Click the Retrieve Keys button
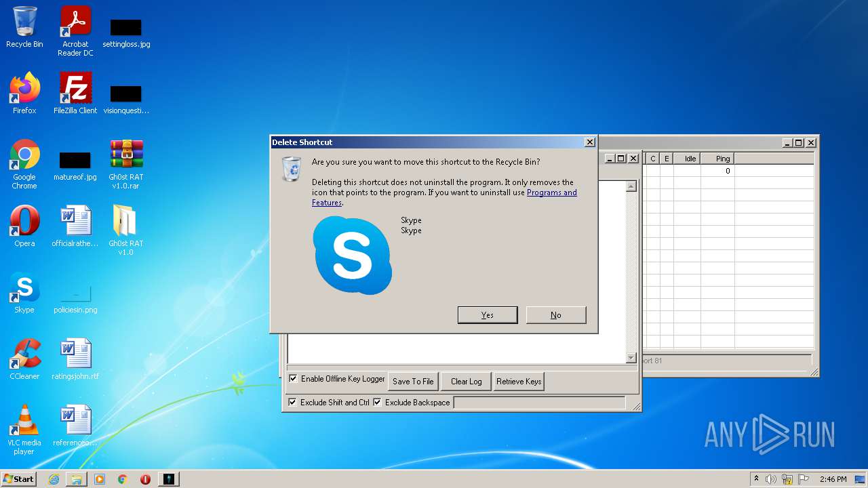 click(x=519, y=382)
